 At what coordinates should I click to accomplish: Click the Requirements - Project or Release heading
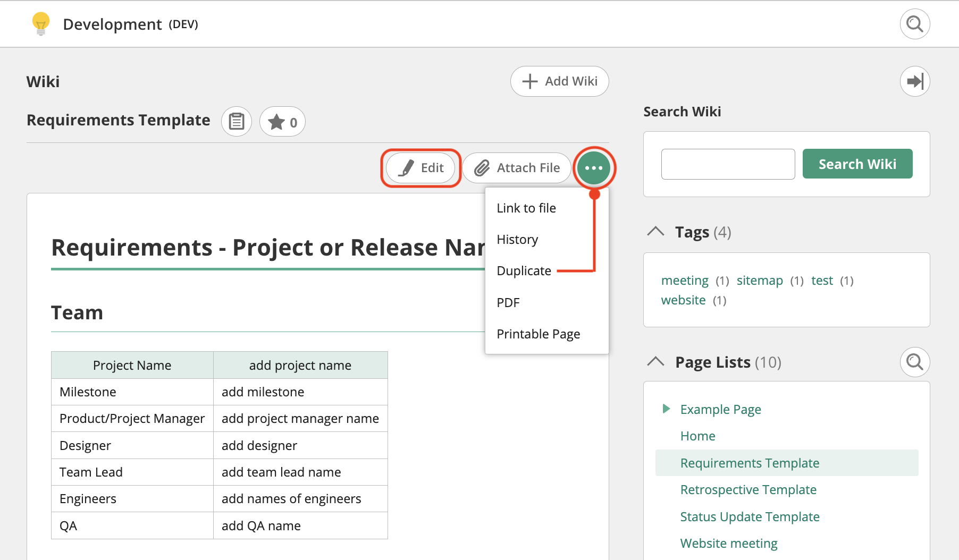click(268, 248)
